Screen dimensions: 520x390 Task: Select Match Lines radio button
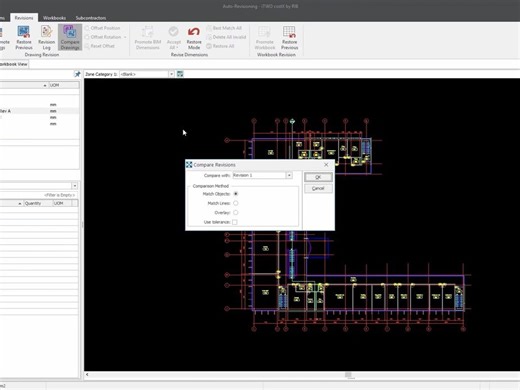236,203
